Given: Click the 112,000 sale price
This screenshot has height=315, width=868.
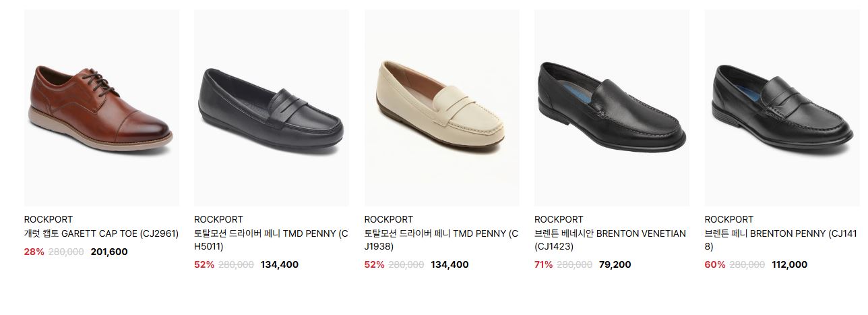Looking at the screenshot, I should pos(788,264).
